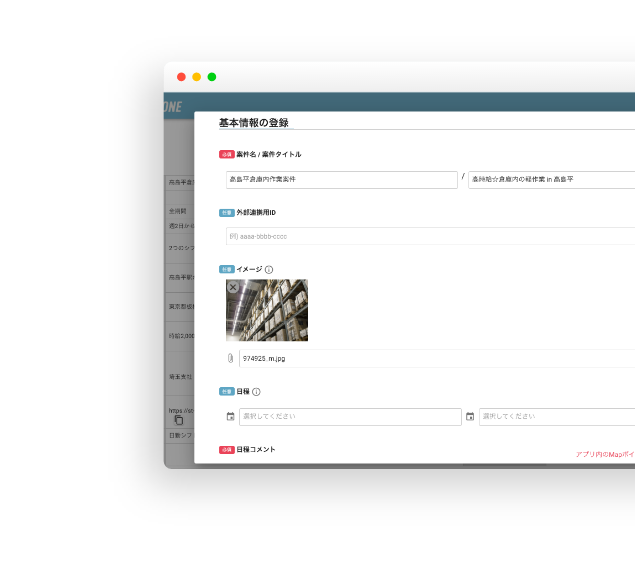
Task: Click the paperclip attachment icon
Action: (230, 358)
